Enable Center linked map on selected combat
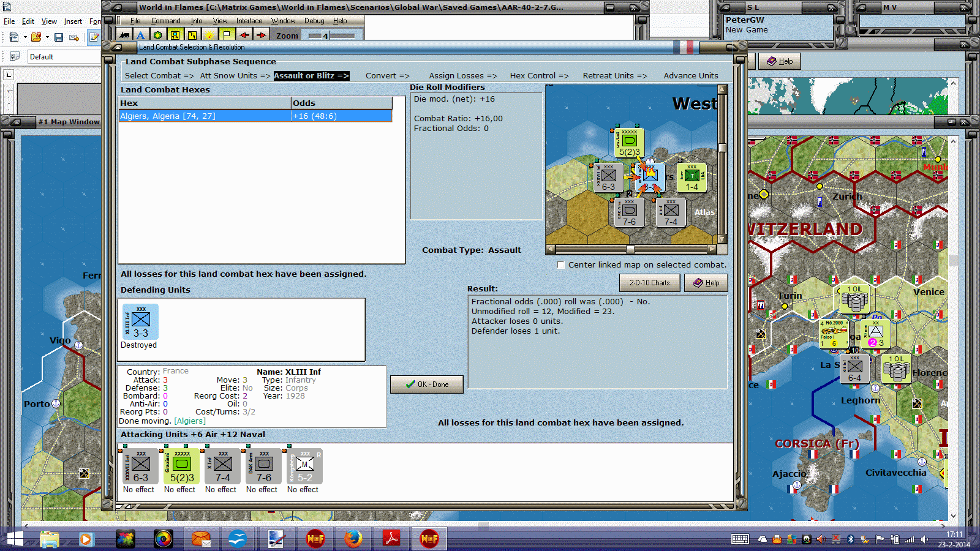The height and width of the screenshot is (551, 980). [560, 264]
